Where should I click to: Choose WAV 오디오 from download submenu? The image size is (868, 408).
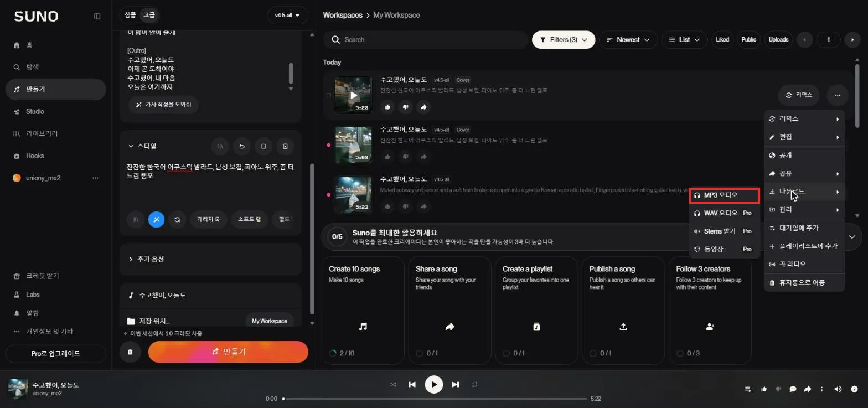[724, 213]
